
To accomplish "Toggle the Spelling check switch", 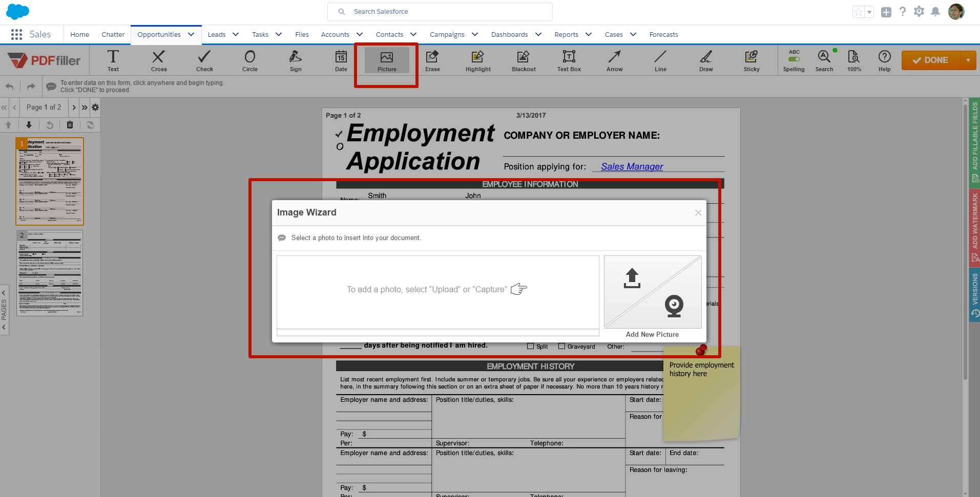I will [x=794, y=59].
